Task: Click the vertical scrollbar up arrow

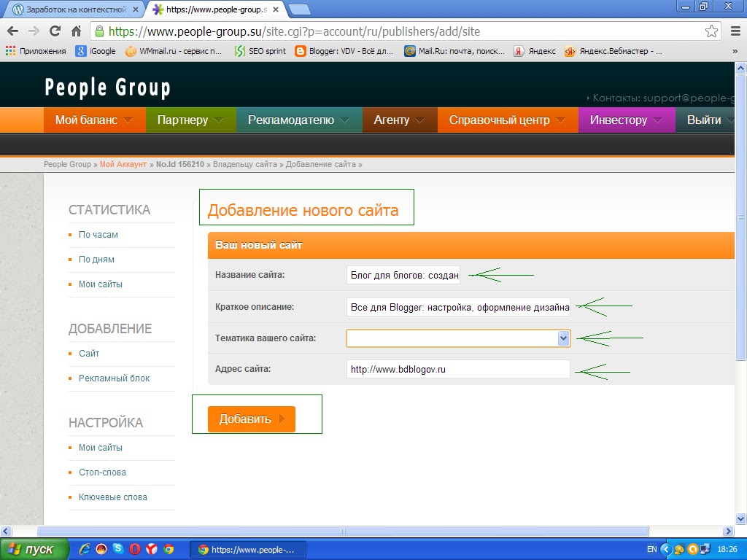Action: coord(740,68)
